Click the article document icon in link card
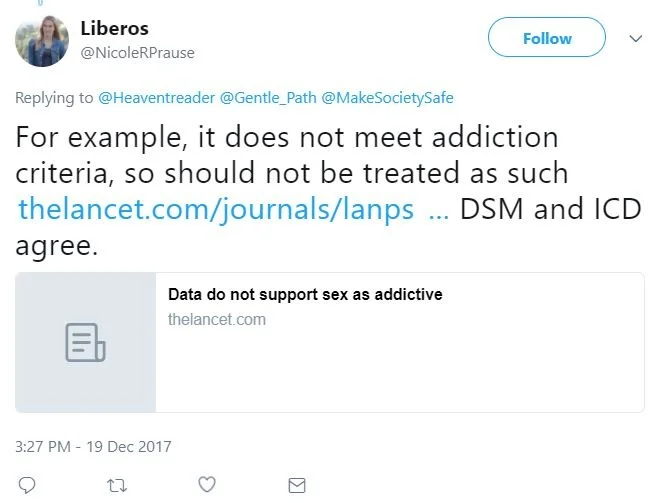The width and height of the screenshot is (662, 503). tap(85, 343)
